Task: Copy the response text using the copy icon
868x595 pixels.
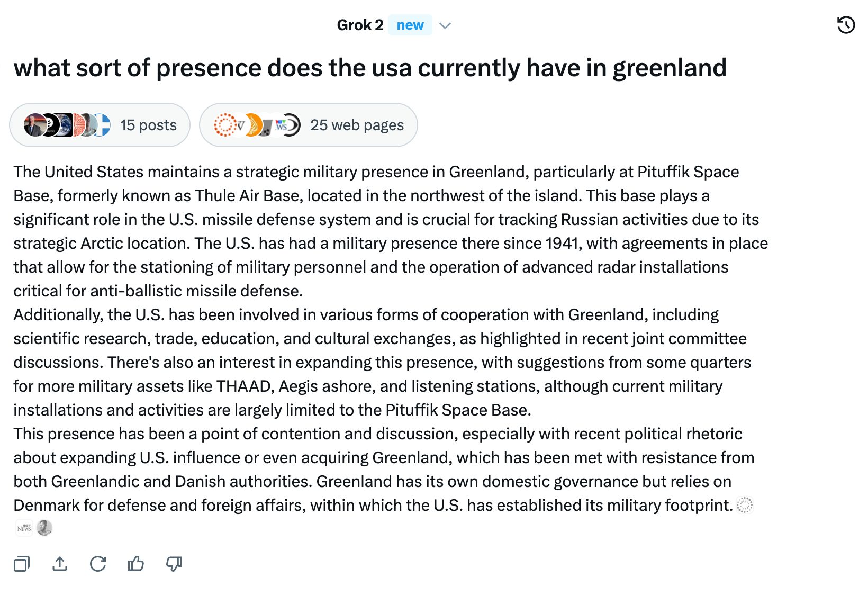Action: click(22, 564)
